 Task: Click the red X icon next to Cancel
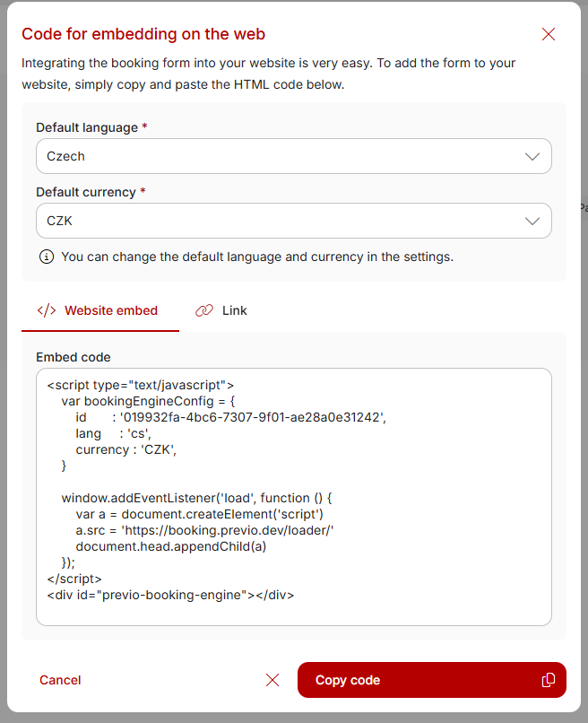pos(272,680)
